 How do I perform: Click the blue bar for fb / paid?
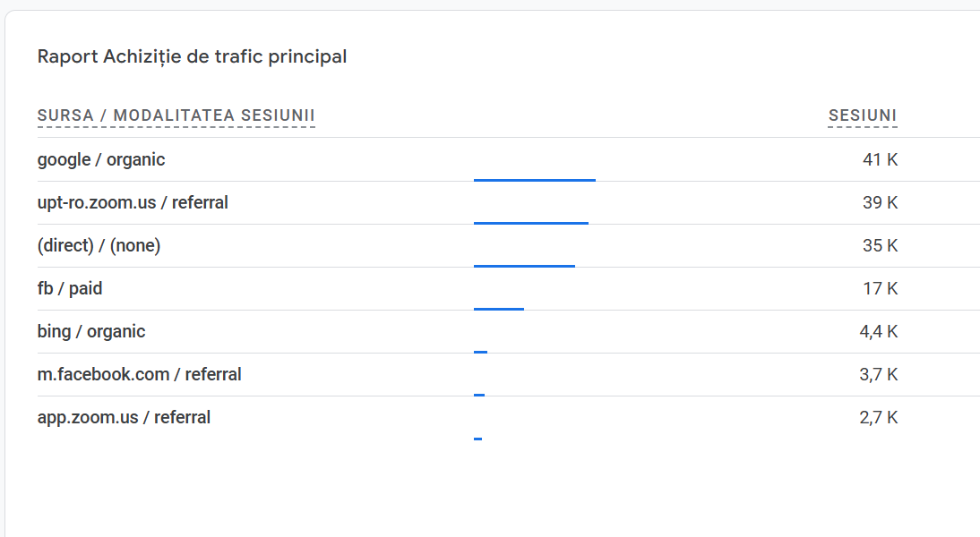tap(498, 309)
